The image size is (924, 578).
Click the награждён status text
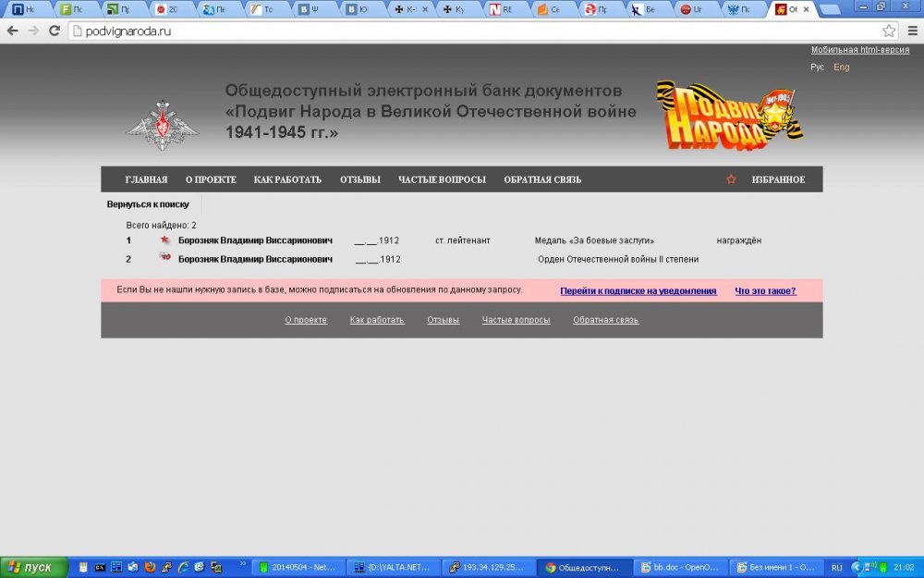tap(739, 240)
